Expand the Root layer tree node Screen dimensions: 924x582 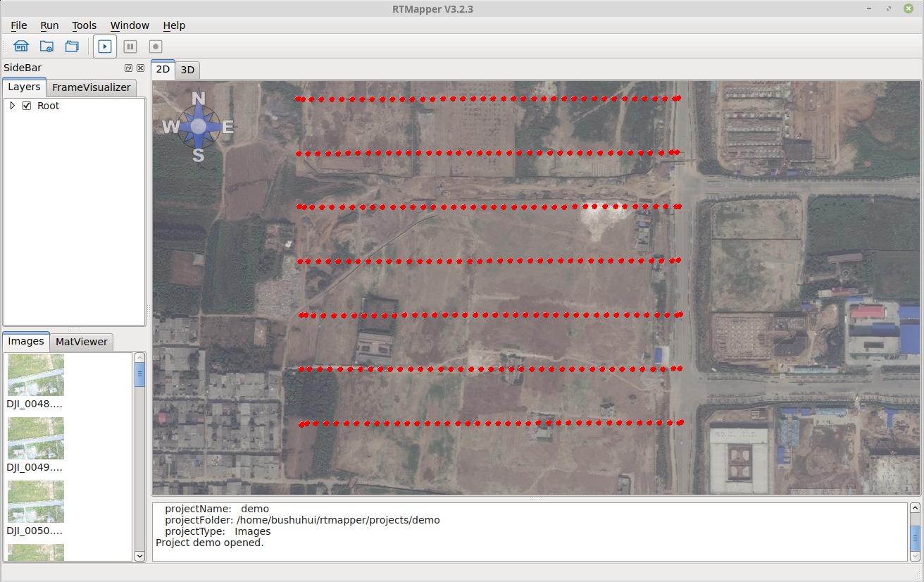pos(12,106)
